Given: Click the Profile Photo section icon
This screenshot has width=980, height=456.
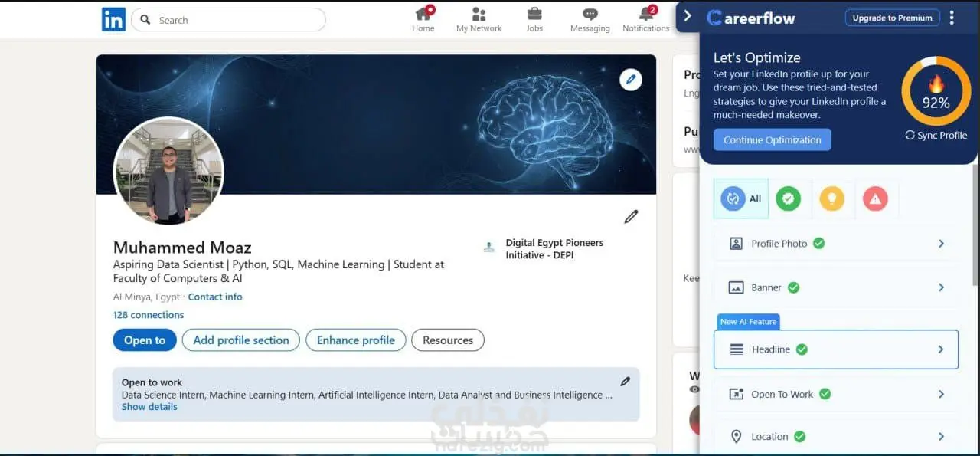Looking at the screenshot, I should point(736,244).
